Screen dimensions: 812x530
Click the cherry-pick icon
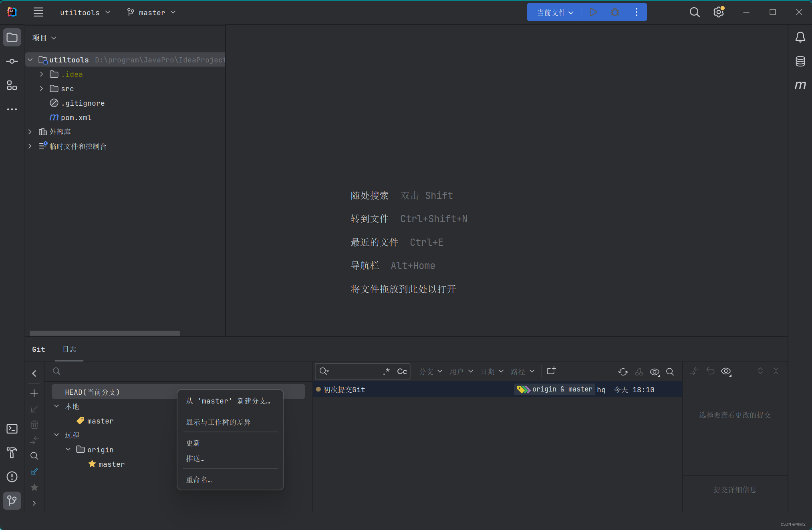(639, 372)
